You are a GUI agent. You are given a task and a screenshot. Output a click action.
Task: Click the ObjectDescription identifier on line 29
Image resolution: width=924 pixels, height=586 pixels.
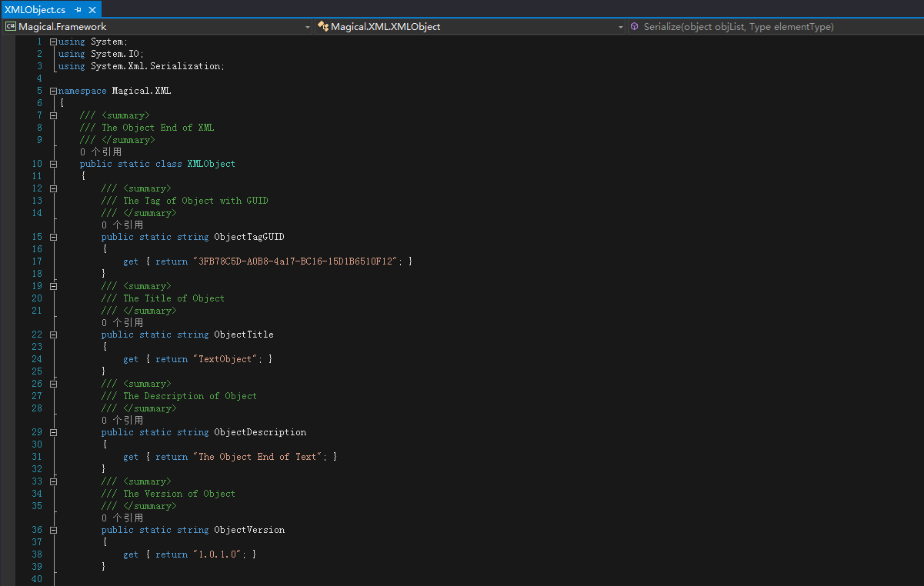click(260, 432)
